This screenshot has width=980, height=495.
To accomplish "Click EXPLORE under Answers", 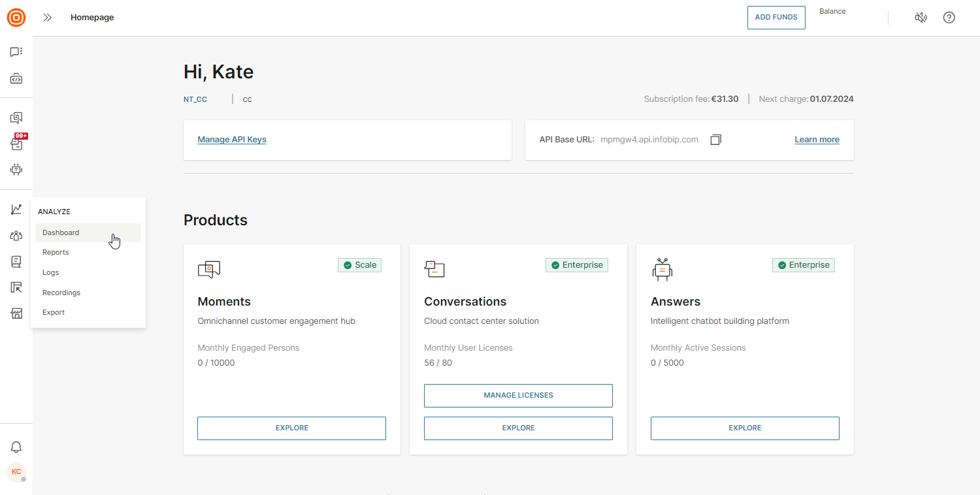I will tap(745, 428).
